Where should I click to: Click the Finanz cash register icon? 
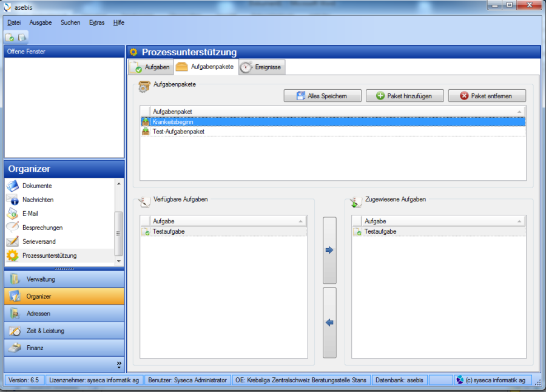[x=15, y=348]
